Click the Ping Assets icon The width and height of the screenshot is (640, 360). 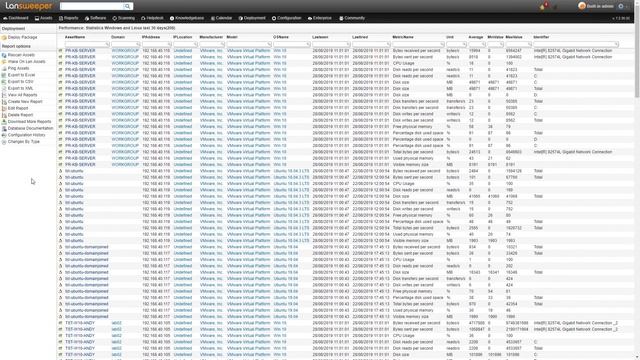point(4,69)
